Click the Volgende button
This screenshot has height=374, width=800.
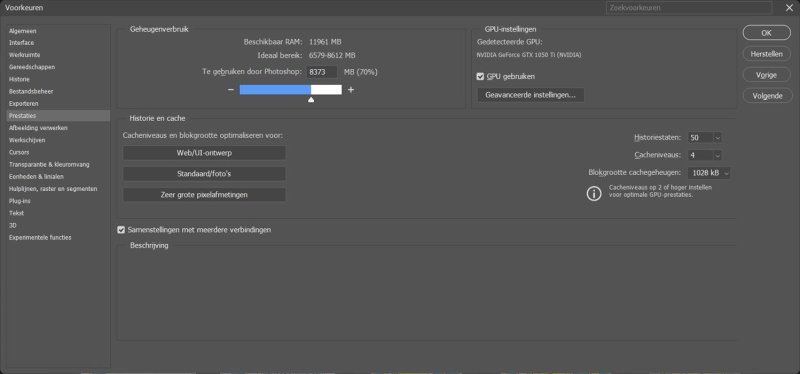click(766, 95)
